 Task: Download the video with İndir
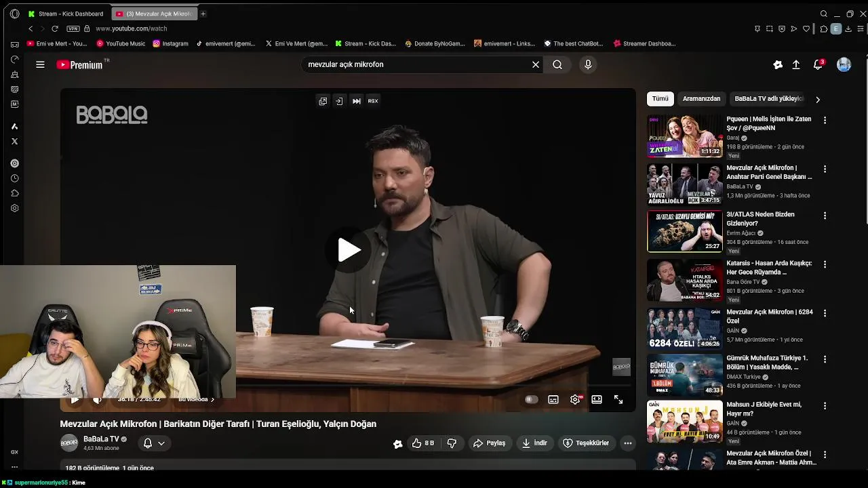click(534, 443)
